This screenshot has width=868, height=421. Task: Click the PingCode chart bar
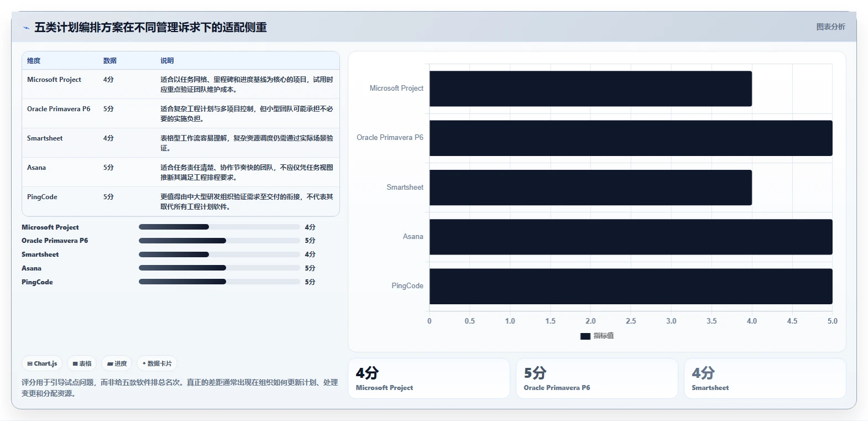pos(631,286)
